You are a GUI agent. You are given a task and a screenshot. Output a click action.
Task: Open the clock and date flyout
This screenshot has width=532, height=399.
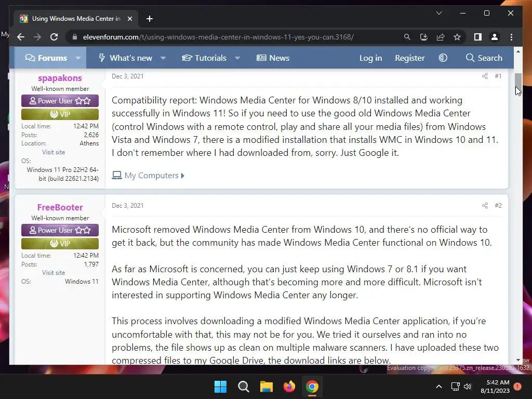[495, 387]
